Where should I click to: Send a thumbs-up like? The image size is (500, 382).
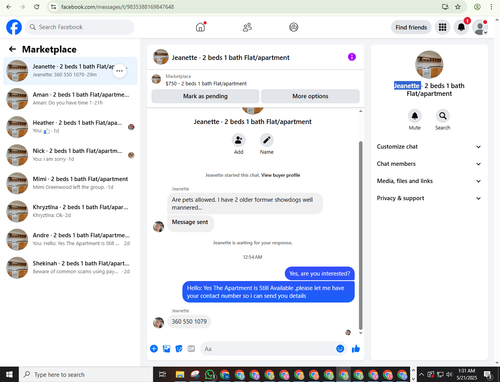[356, 349]
